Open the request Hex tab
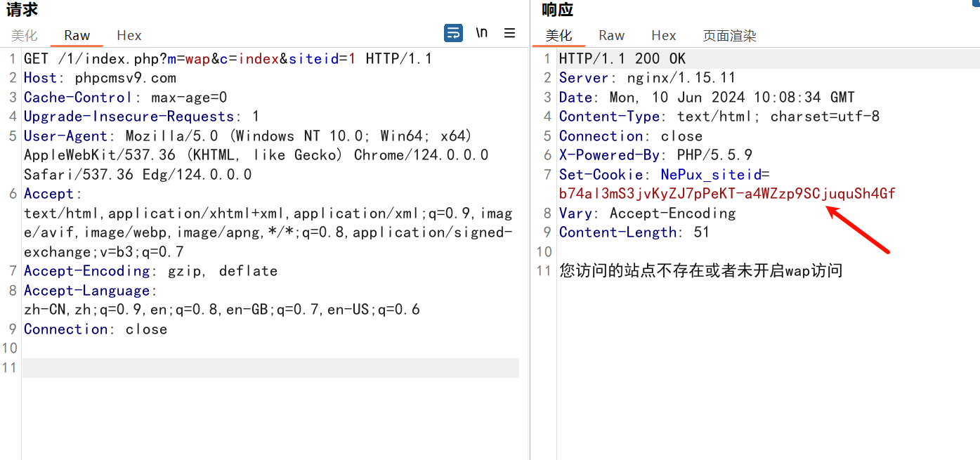This screenshot has height=460, width=980. pos(129,35)
